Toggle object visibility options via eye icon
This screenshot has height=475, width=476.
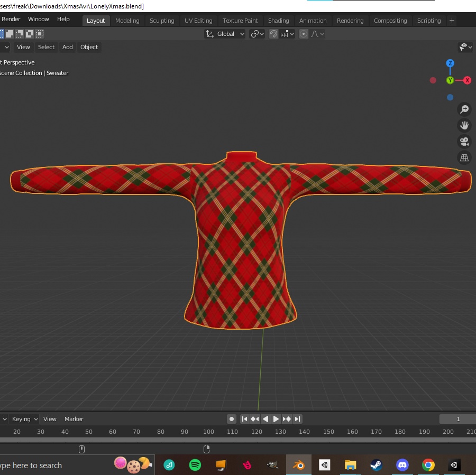pos(463,47)
